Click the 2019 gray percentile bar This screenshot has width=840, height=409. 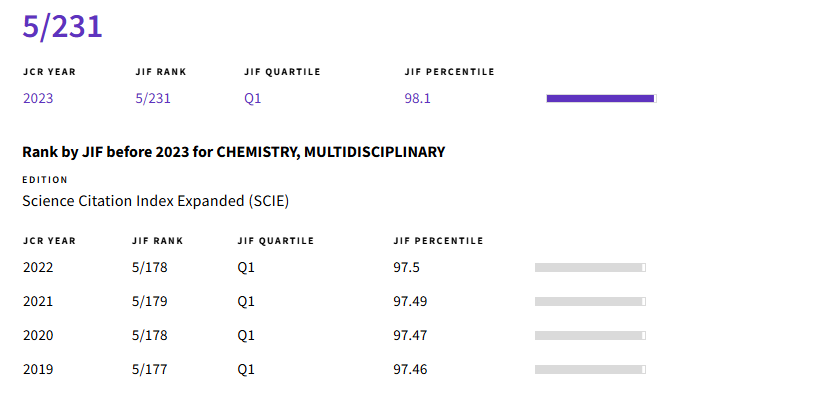click(x=589, y=369)
